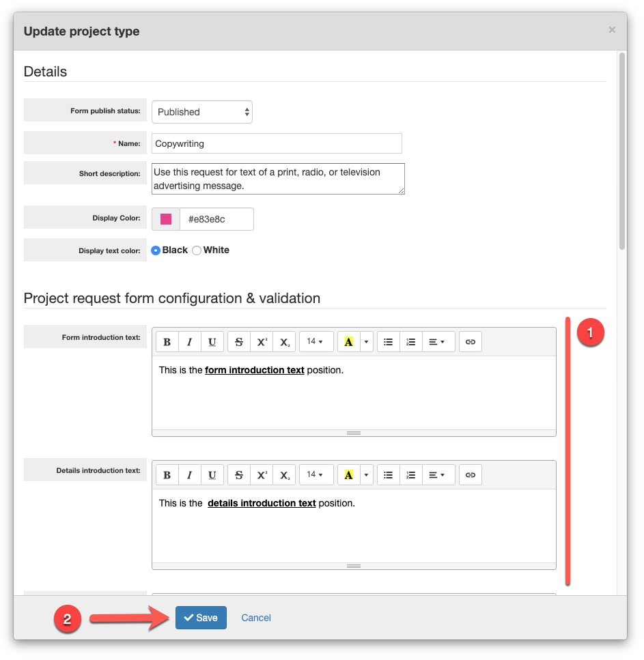The height and width of the screenshot is (660, 644).
Task: Select White display text color
Action: pyautogui.click(x=197, y=250)
